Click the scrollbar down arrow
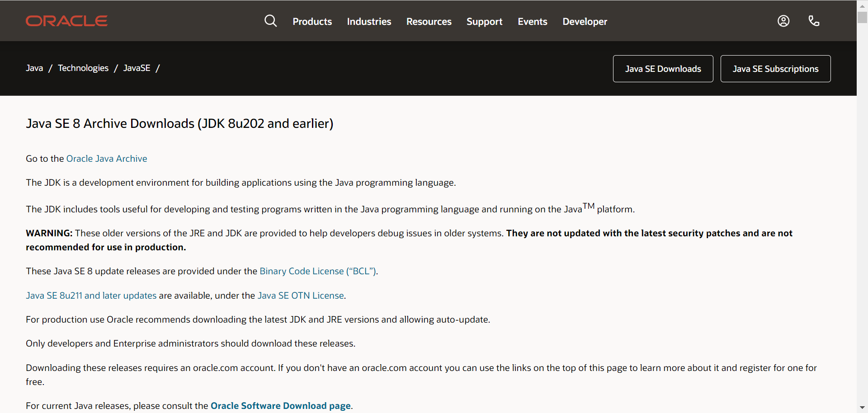 (x=862, y=408)
